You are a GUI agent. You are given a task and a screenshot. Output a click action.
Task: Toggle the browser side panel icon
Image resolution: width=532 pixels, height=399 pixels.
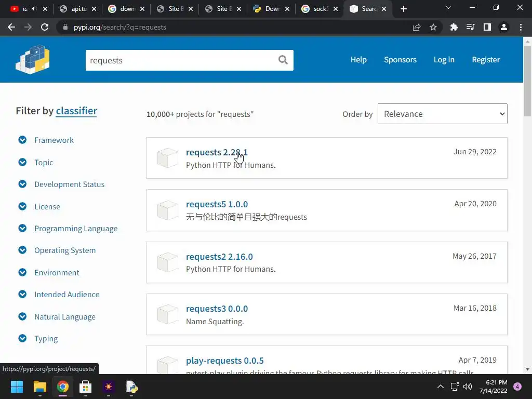(487, 27)
